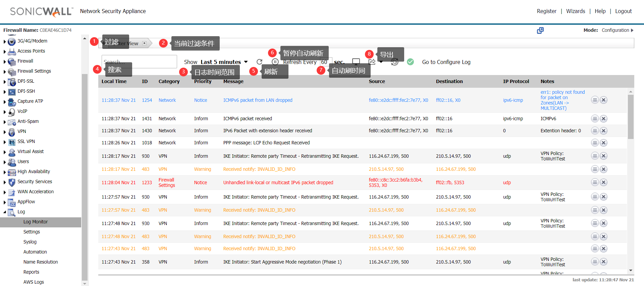The height and width of the screenshot is (286, 644).
Task: Open Name Resolution under Log
Action: pos(41,262)
